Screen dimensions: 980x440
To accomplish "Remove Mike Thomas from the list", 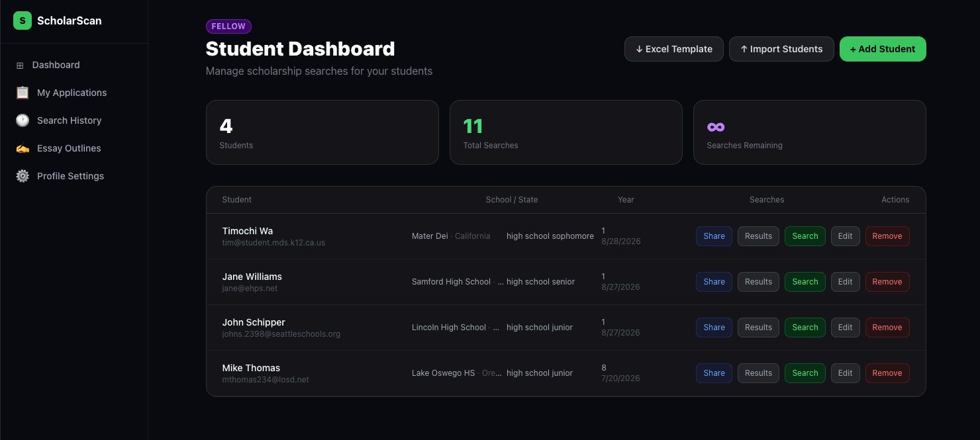I will click(887, 373).
